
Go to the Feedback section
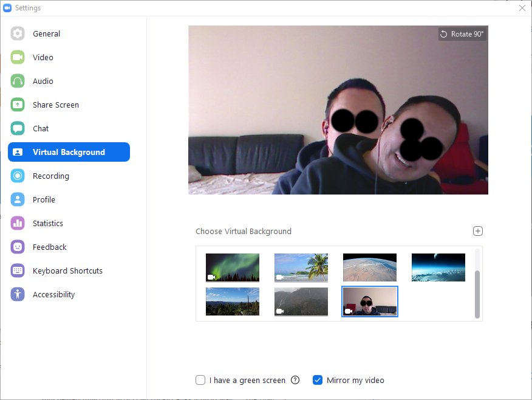pos(49,247)
